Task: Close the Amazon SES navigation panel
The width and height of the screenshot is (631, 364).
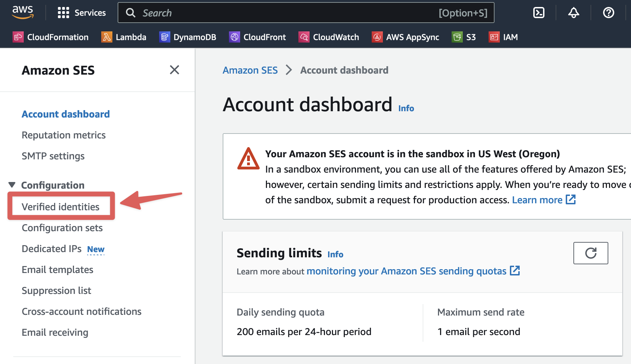Action: click(175, 70)
